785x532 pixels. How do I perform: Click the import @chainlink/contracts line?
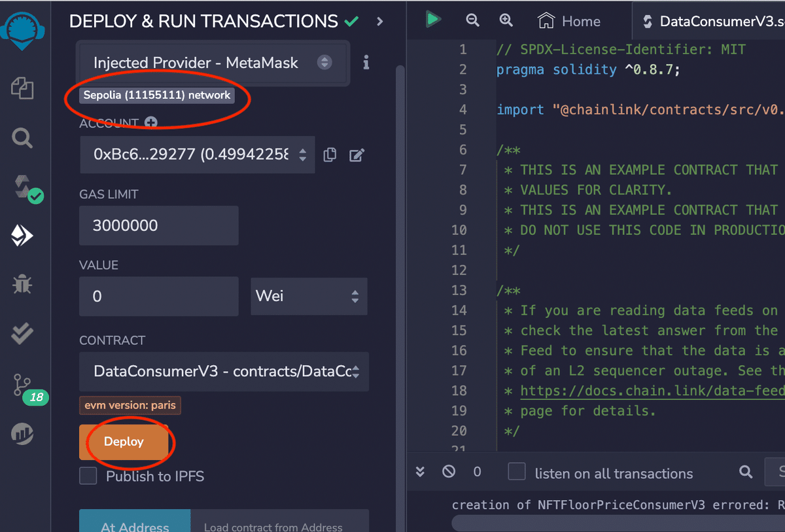click(640, 109)
